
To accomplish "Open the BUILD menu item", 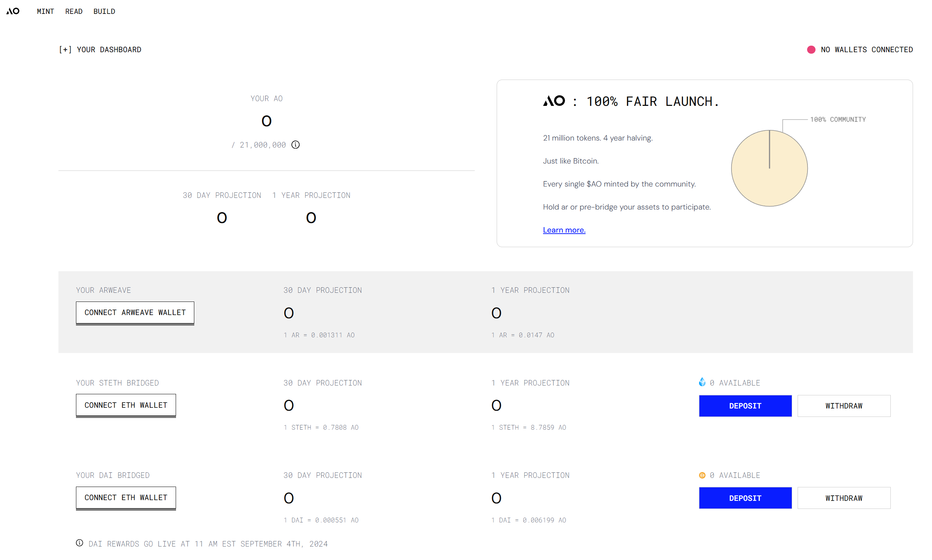I will (104, 11).
